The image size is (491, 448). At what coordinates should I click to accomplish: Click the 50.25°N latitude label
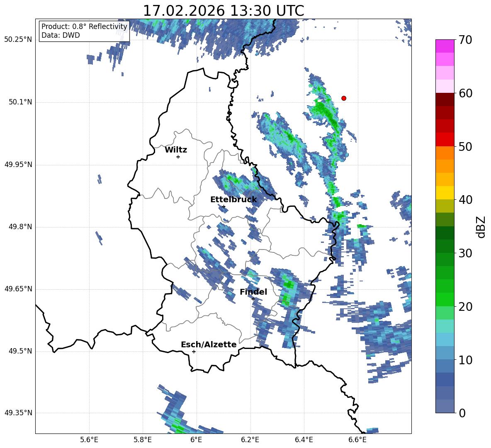18,40
